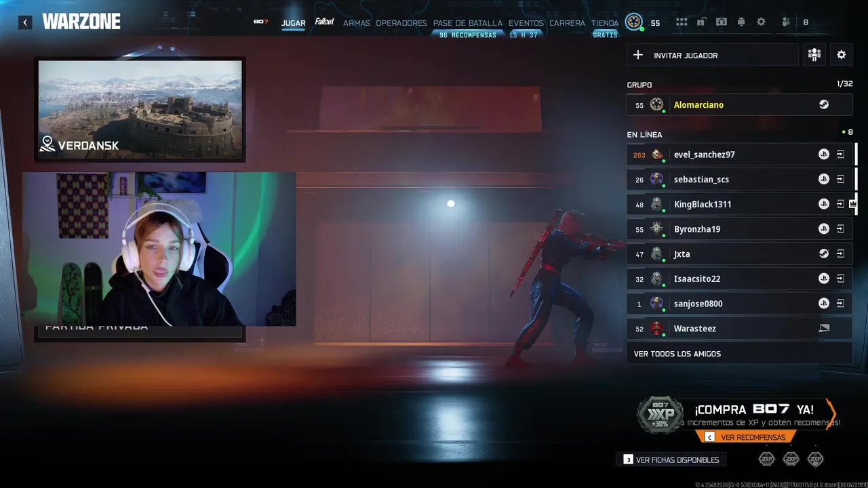Viewport: 868px width, 488px height.
Task: Click PlayStation icon on sanjose0800 row
Action: (x=823, y=304)
